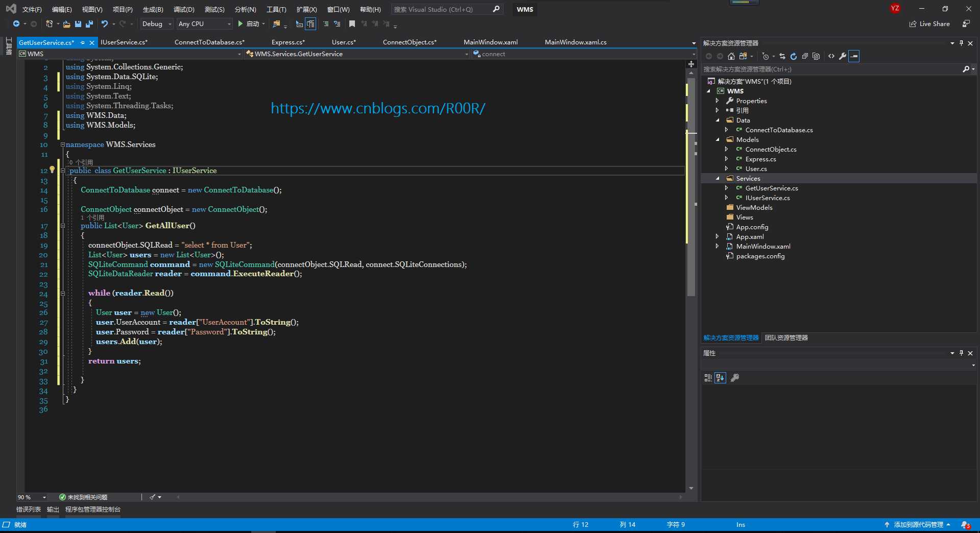980x533 pixels.
Task: Refresh the Solution Explorer
Action: (794, 56)
